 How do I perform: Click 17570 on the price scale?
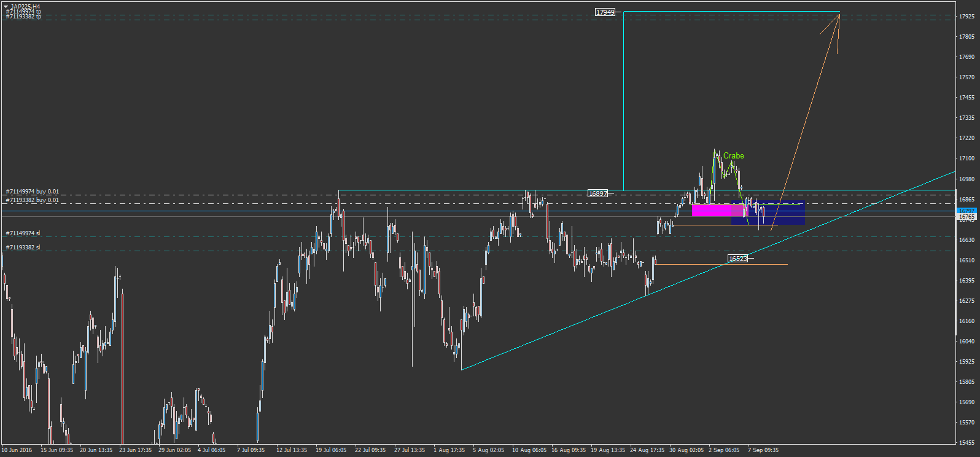pos(966,77)
